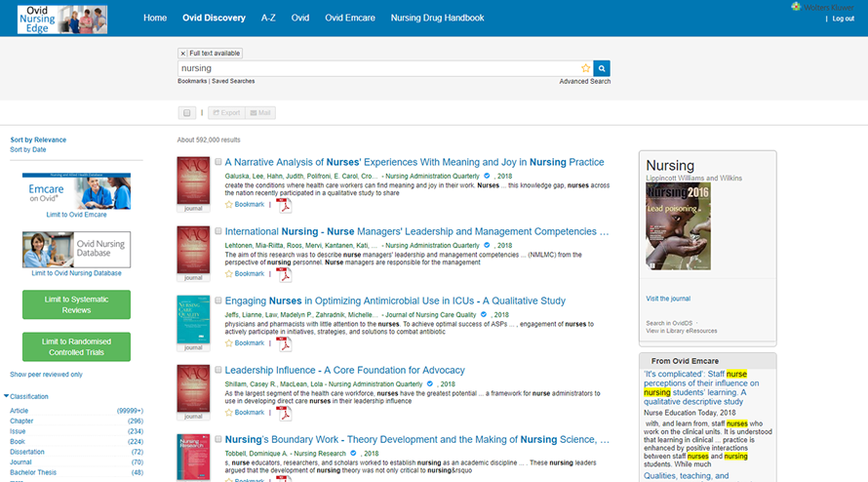Screen dimensions: 868x482
Task: Click Wolters Kluwer logo icon
Action: (796, 7)
